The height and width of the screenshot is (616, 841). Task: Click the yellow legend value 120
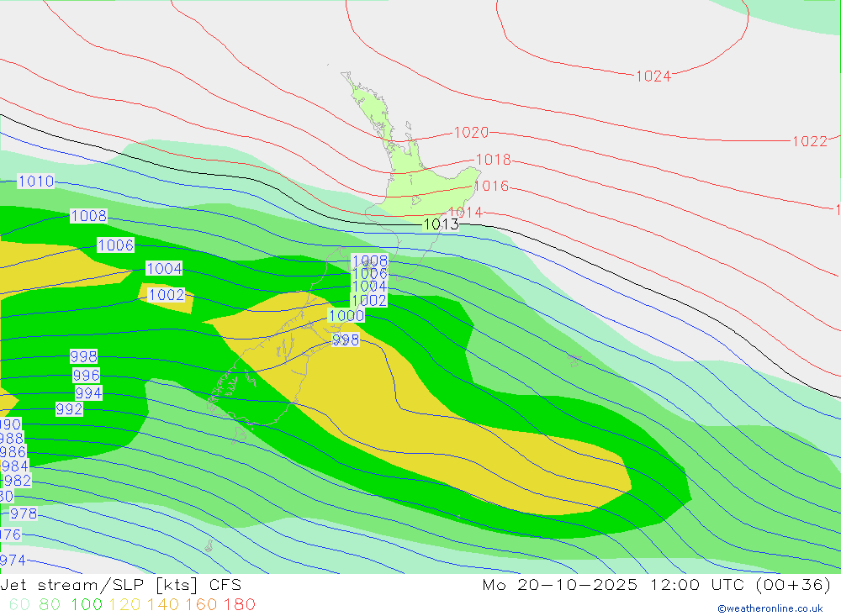point(125,605)
